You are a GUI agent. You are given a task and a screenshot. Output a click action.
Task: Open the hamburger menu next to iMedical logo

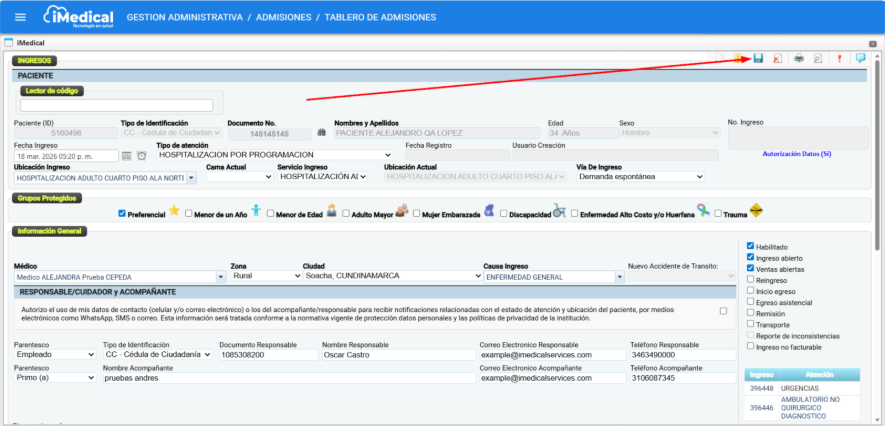pos(20,17)
